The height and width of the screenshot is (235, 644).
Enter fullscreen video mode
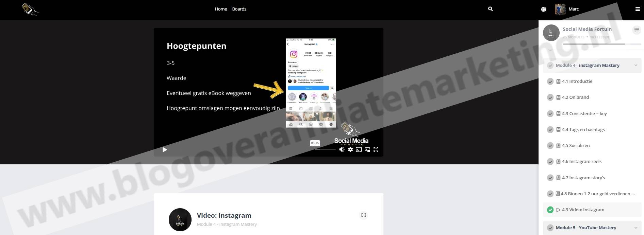tap(376, 149)
